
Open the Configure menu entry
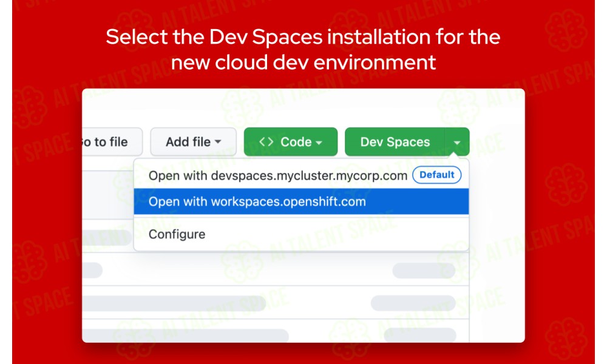click(301, 234)
